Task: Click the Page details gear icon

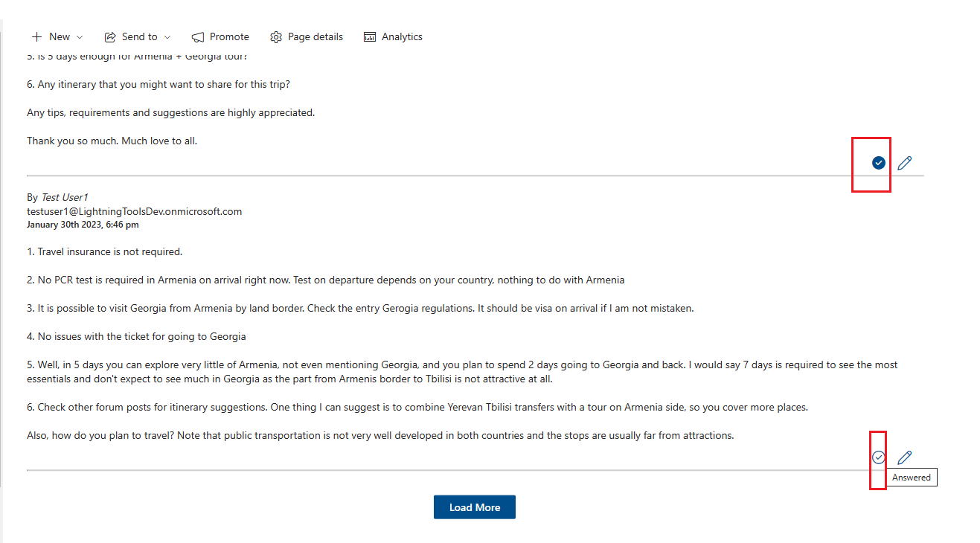Action: [x=276, y=37]
